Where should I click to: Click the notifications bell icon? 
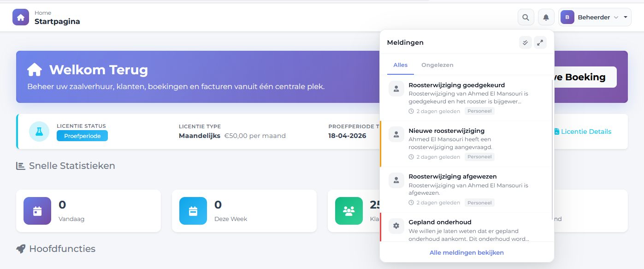(x=546, y=17)
